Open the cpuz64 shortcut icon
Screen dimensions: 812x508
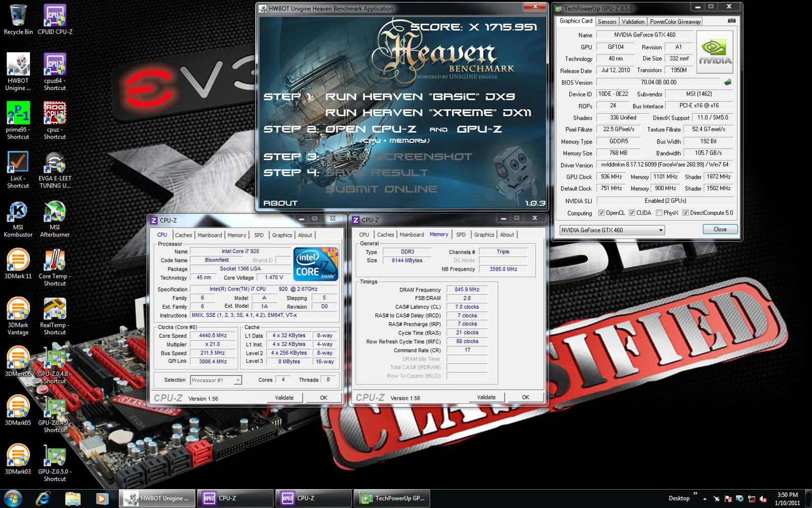click(55, 72)
